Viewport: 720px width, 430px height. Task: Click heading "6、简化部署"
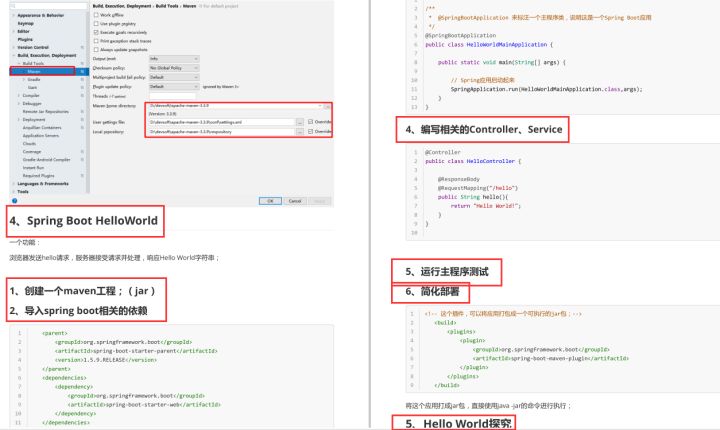432,292
